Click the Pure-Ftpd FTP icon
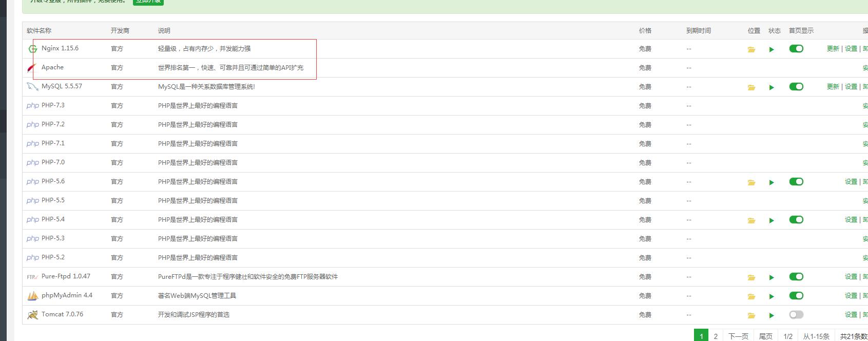 tap(32, 277)
